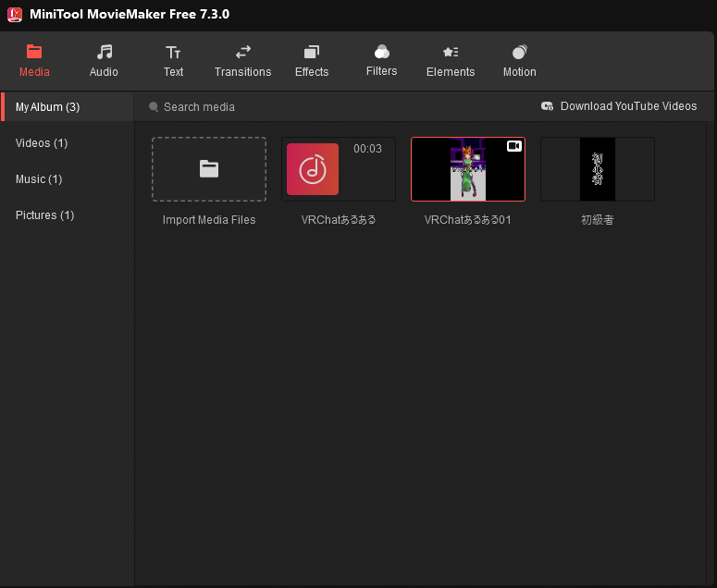Open the Effects panel
This screenshot has height=588, width=717.
(x=312, y=61)
